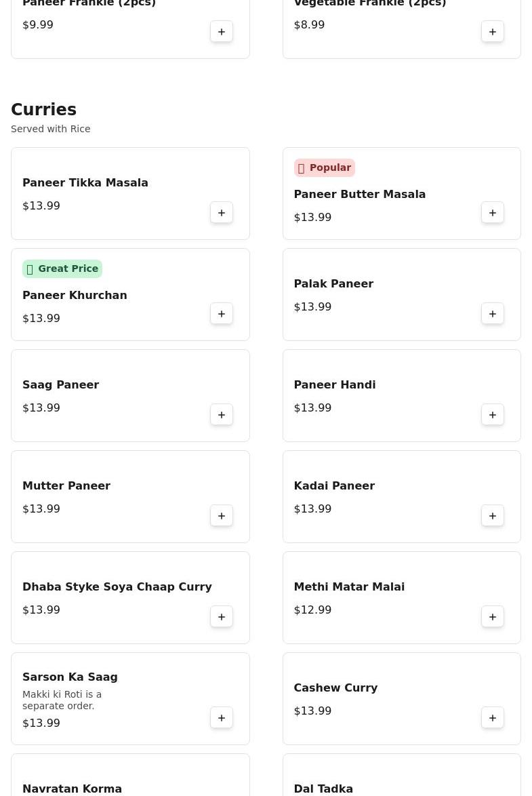Add Paneer Butter Masala to order
The height and width of the screenshot is (796, 532).
coord(493,213)
